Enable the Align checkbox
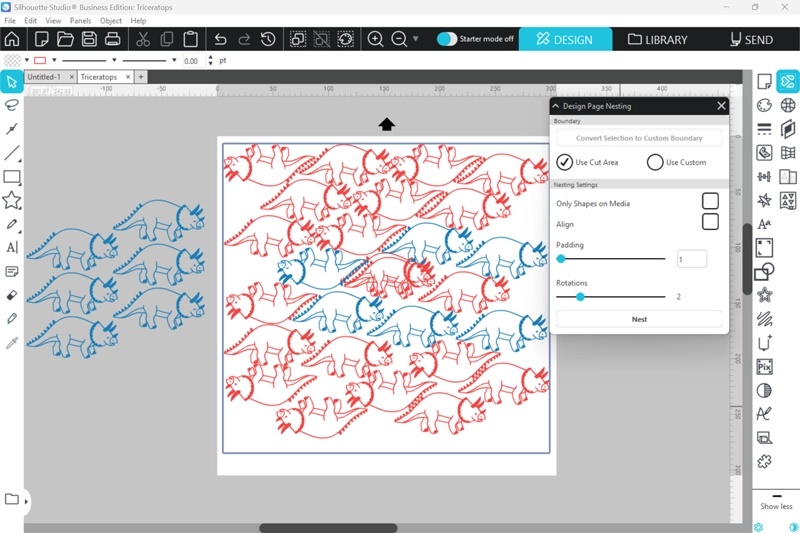800x533 pixels. [x=710, y=222]
